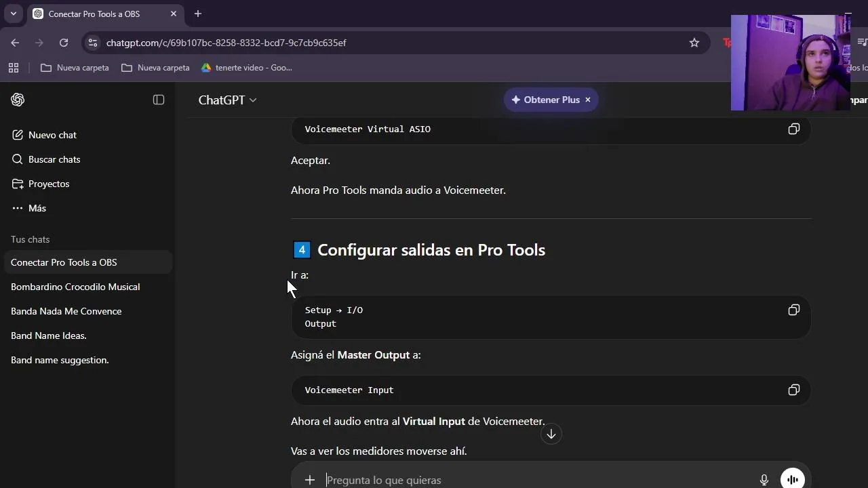Viewport: 868px width, 488px height.
Task: Click the plus attach icon in prompt box
Action: point(310,480)
